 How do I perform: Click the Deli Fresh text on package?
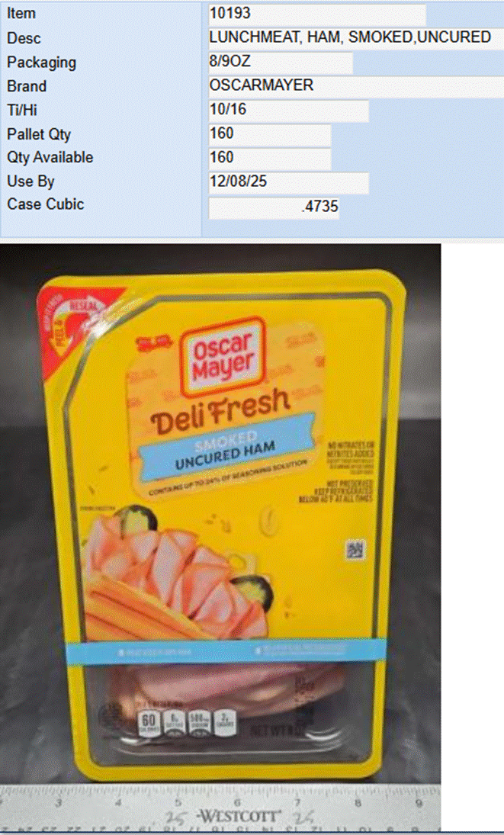[x=220, y=410]
